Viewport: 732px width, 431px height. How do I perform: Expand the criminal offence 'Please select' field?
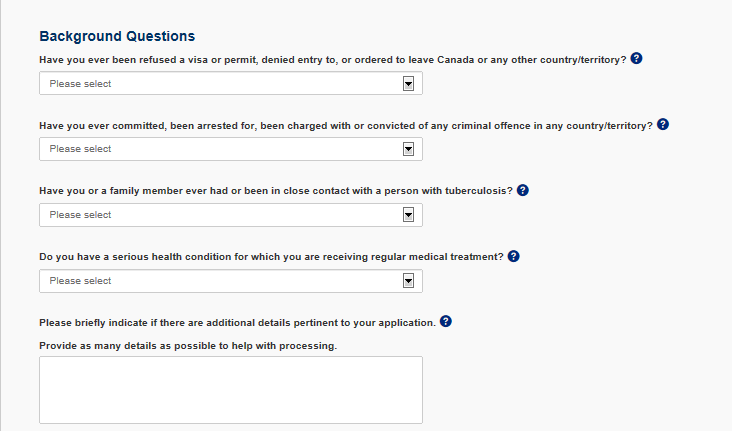coord(231,149)
